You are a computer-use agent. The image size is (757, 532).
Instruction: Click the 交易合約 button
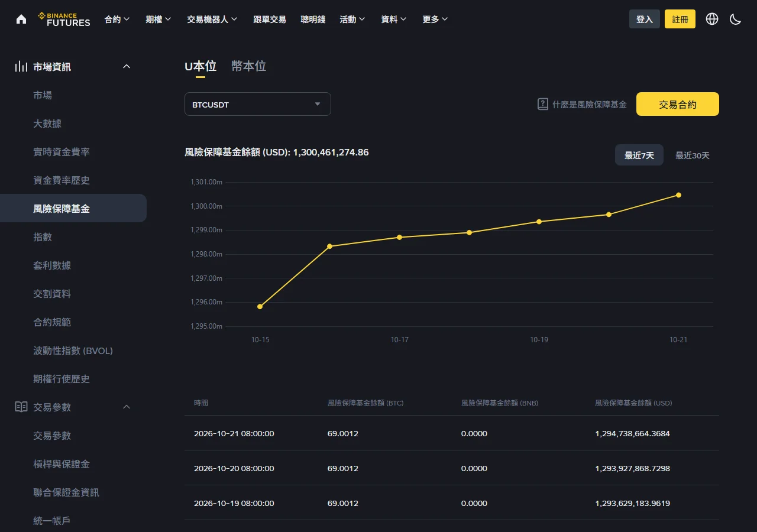coord(678,104)
